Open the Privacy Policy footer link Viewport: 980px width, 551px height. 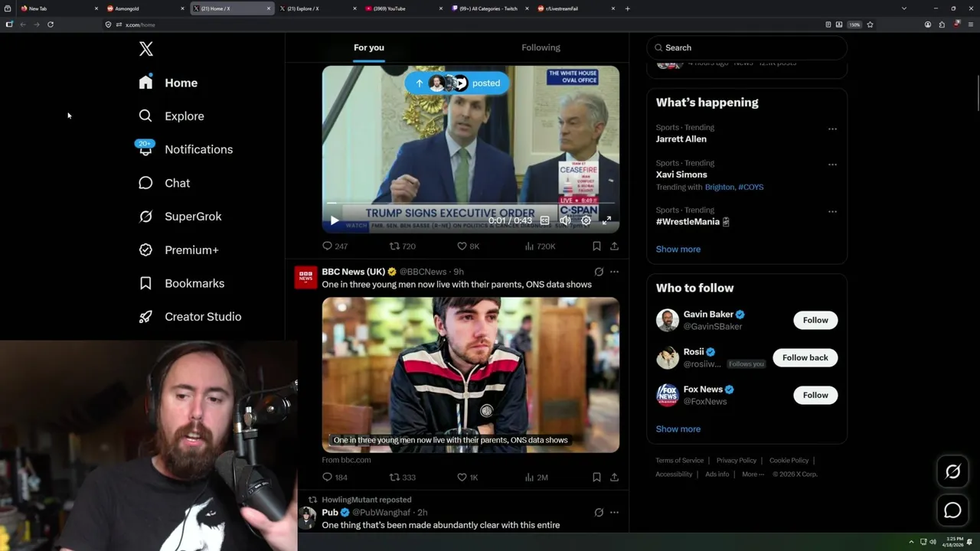[736, 461]
